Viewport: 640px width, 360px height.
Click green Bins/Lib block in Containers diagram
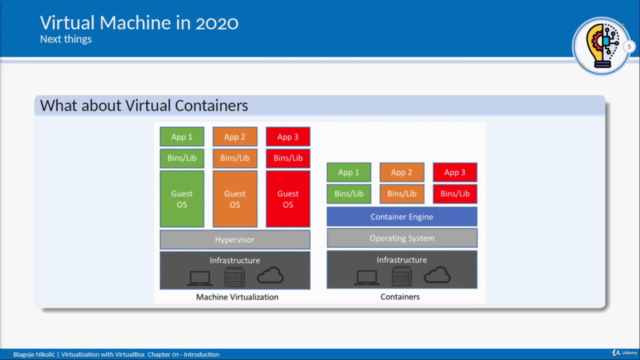coord(349,194)
